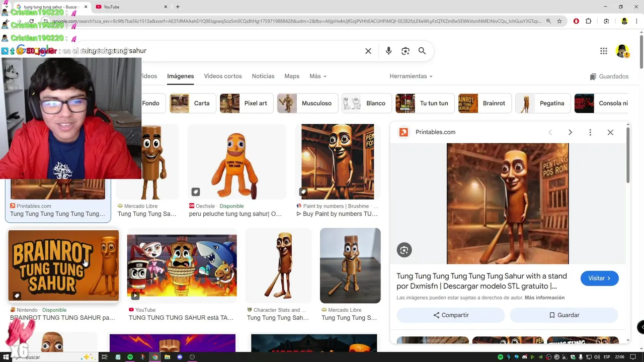Image resolution: width=644 pixels, height=362 pixels.
Task: Open Character Stats image result
Action: (x=278, y=265)
